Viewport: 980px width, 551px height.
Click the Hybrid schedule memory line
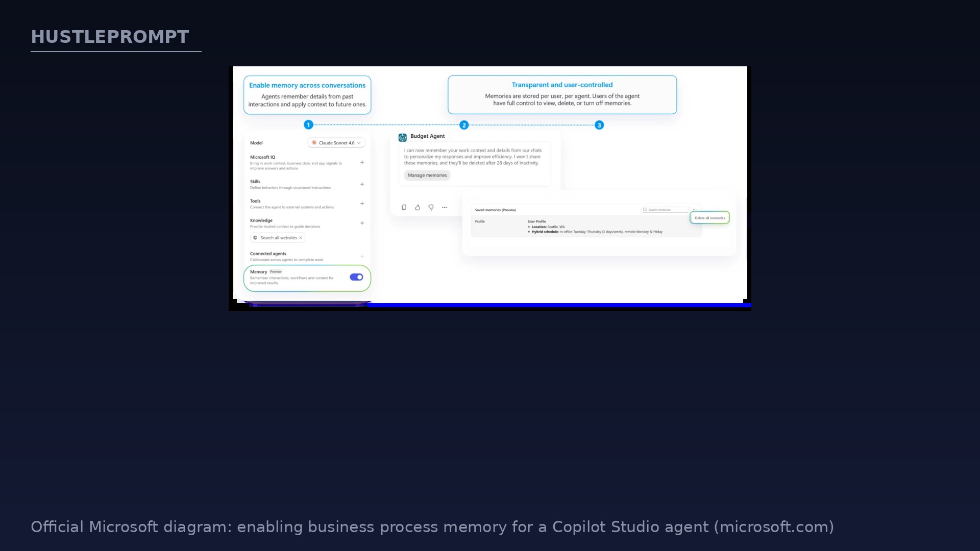click(596, 232)
